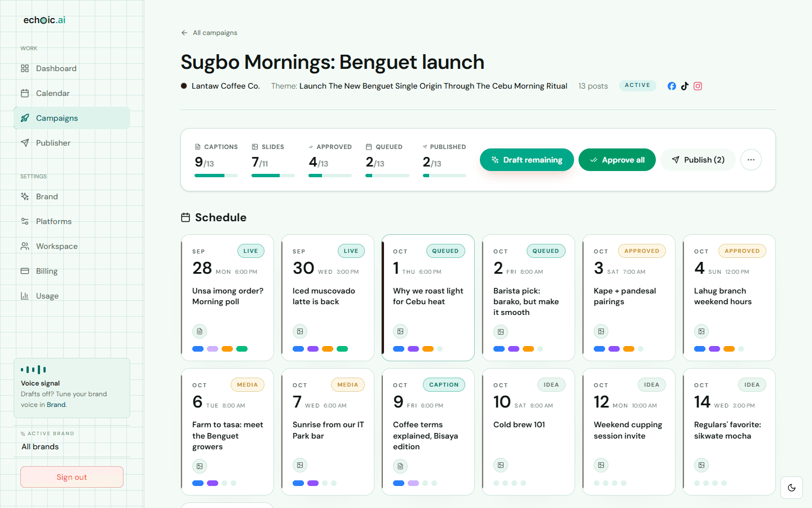Click image icon on Farm to tasa card
812x508 pixels.
coord(200,466)
